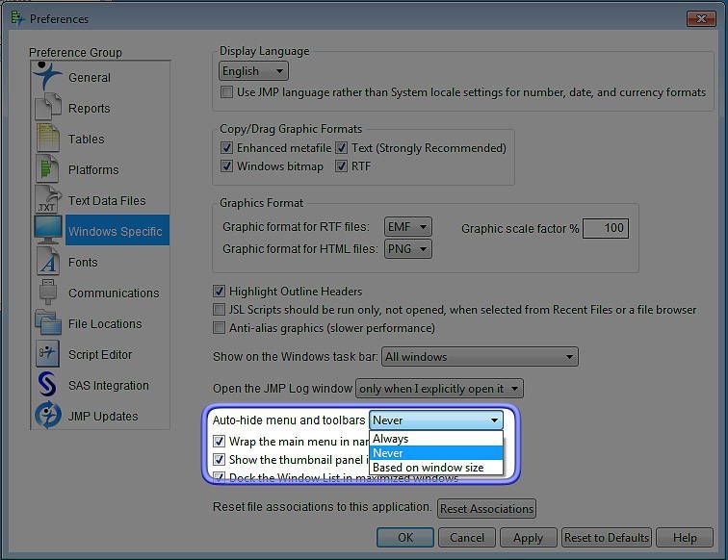Viewport: 728px width, 560px height.
Task: Select the Windows Specific group label
Action: click(x=116, y=231)
